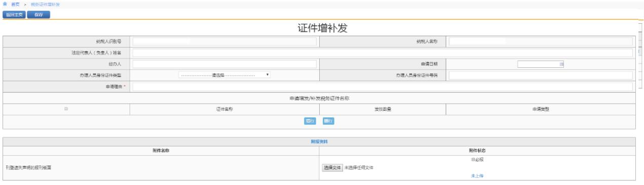Click the 非必报 status text

click(477, 159)
